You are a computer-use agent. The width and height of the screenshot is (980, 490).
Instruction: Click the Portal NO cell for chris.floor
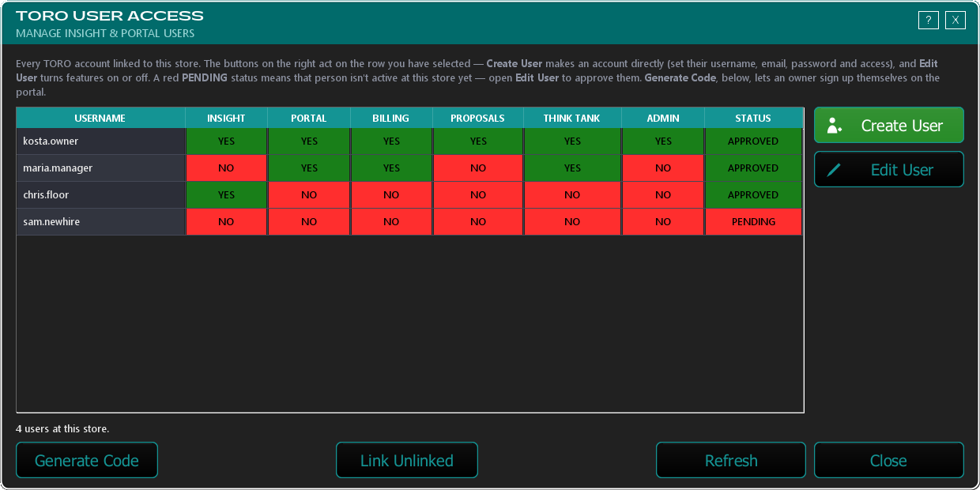309,195
